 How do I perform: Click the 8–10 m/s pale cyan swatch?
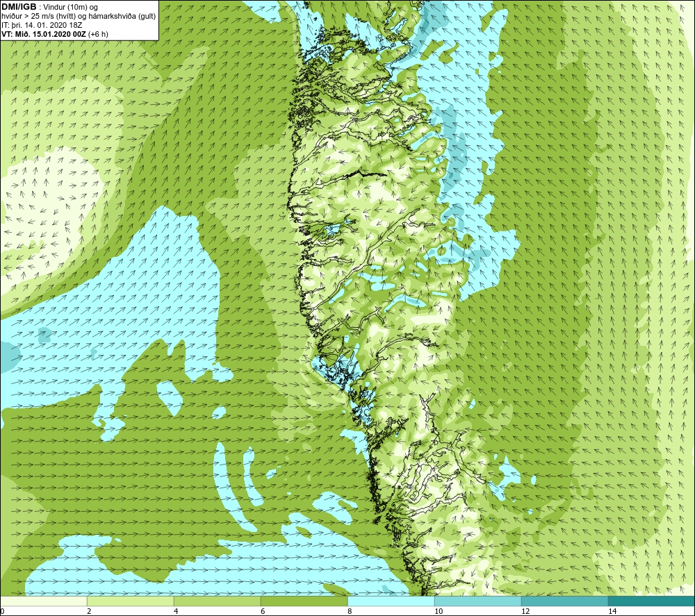click(391, 601)
